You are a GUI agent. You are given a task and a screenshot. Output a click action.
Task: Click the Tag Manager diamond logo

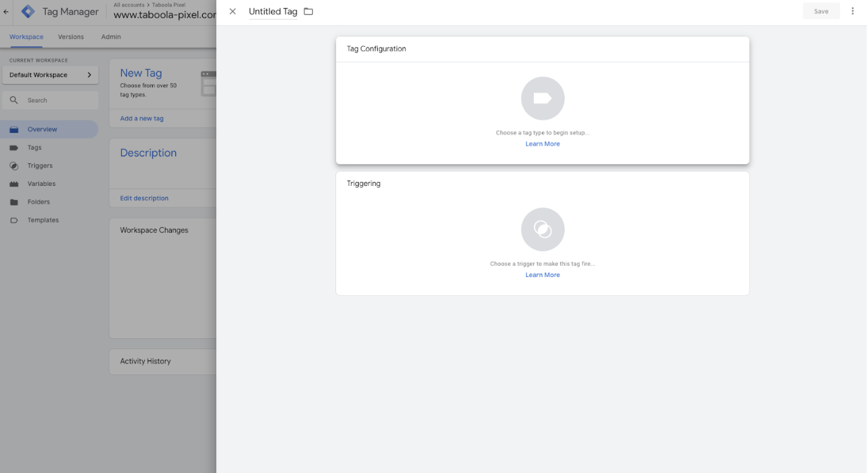(28, 11)
